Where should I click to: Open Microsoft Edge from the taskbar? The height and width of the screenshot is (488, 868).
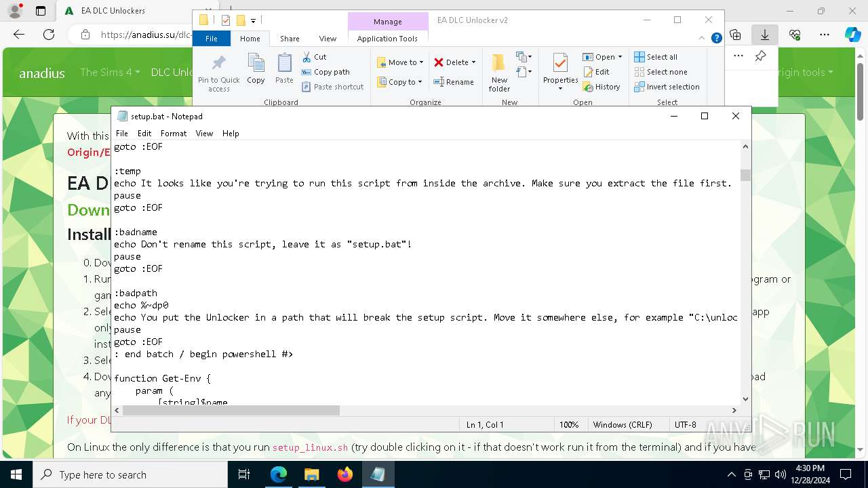(279, 474)
